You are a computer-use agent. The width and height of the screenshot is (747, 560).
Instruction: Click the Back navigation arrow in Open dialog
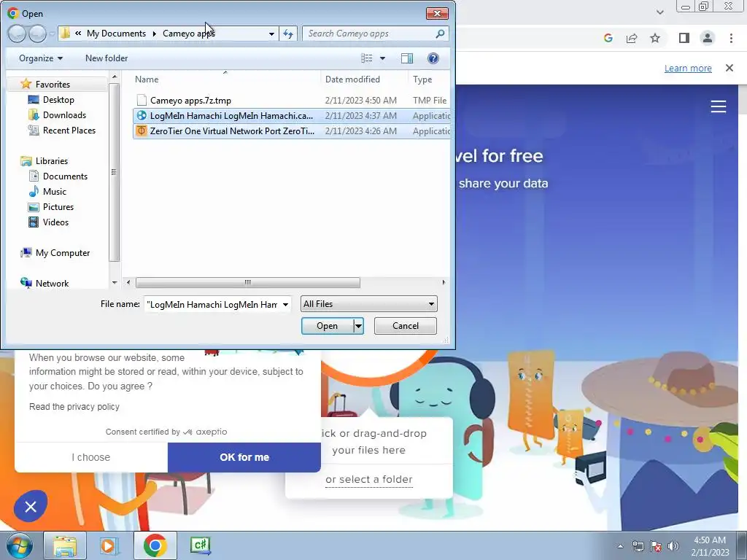click(x=17, y=34)
